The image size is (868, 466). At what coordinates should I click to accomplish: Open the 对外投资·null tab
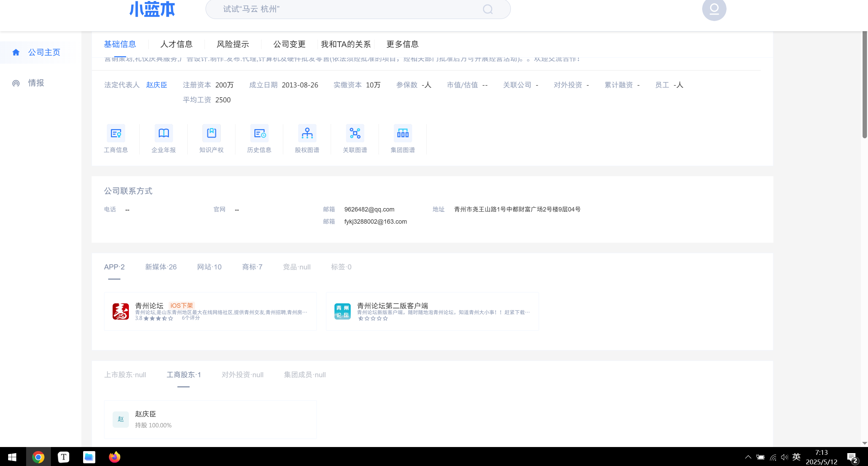tap(242, 375)
